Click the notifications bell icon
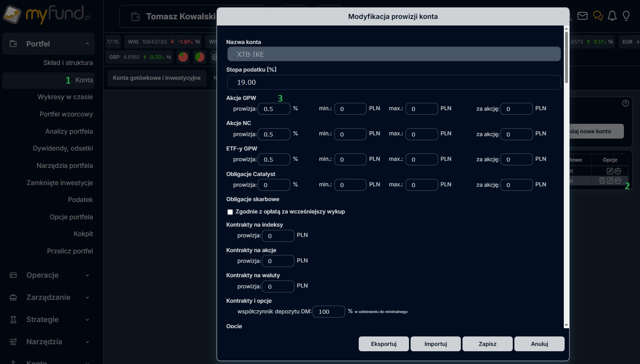The height and width of the screenshot is (364, 640). (612, 16)
